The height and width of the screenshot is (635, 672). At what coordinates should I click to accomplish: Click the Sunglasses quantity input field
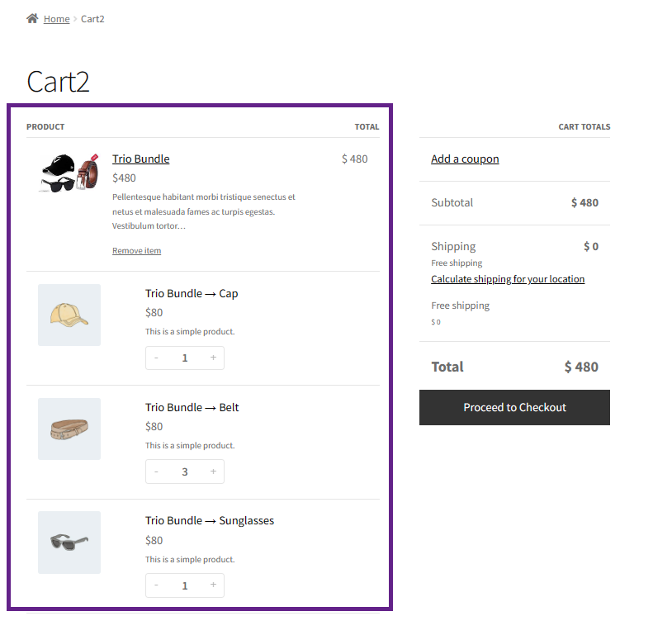185,585
